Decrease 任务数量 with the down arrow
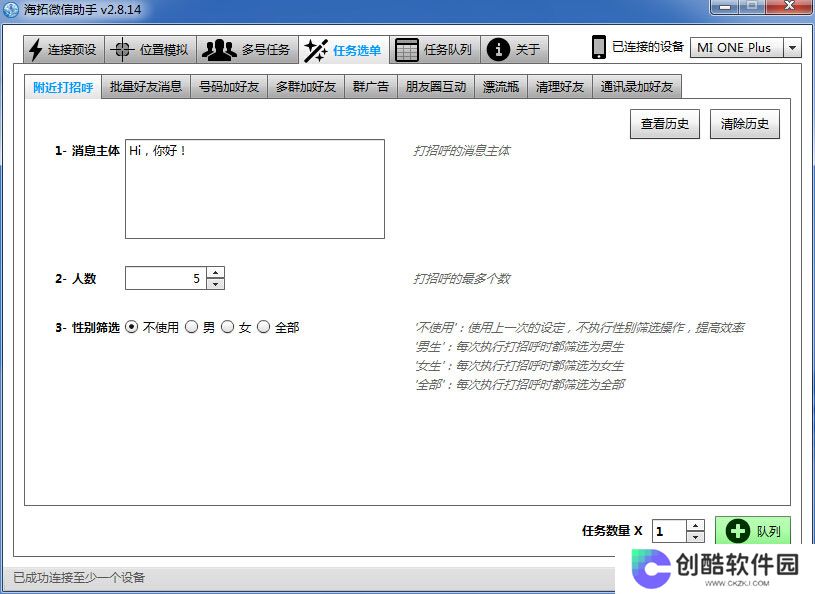The width and height of the screenshot is (815, 594). click(x=695, y=537)
